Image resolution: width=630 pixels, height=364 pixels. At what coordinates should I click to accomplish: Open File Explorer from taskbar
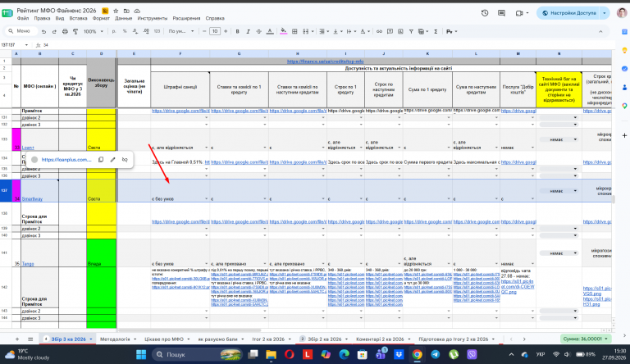point(271,354)
